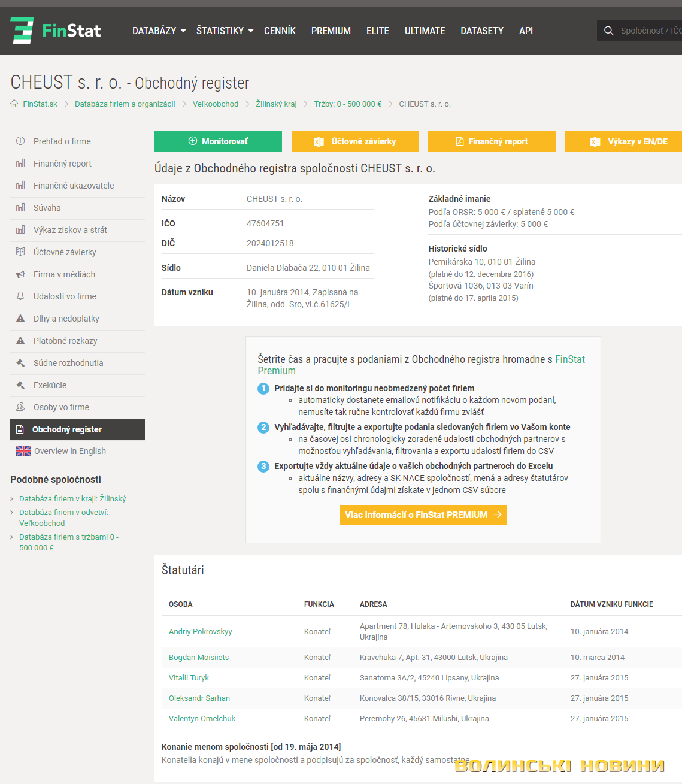Focus the company search input field
This screenshot has width=682, height=784.
tap(650, 31)
